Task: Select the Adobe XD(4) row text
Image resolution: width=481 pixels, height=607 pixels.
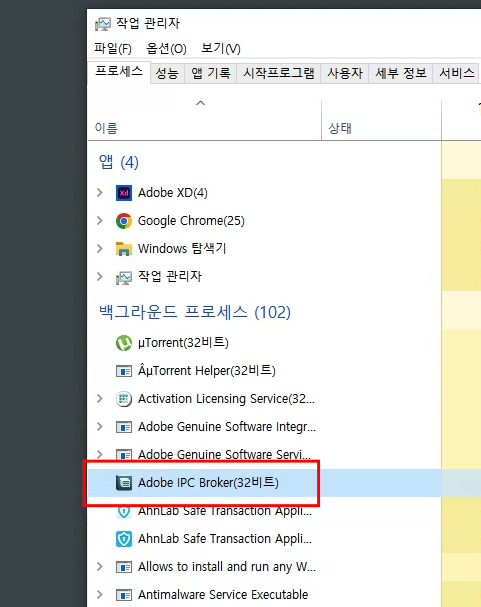Action: 173,193
